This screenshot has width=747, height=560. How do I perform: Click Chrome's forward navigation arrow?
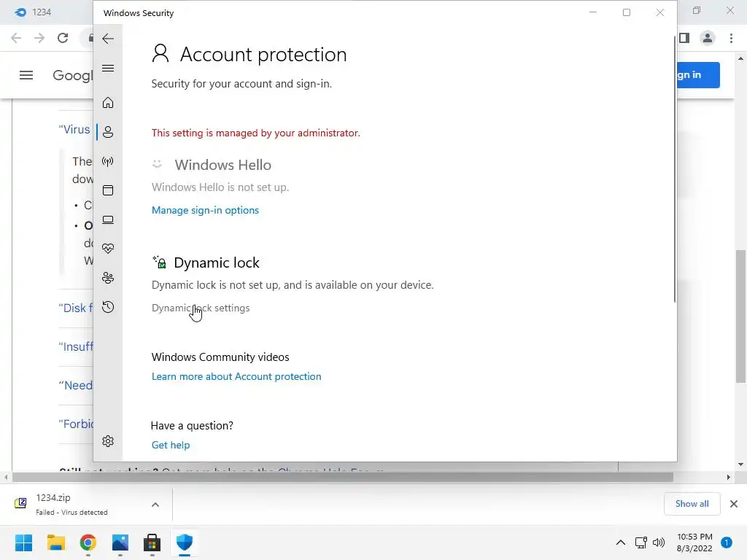[x=39, y=38]
